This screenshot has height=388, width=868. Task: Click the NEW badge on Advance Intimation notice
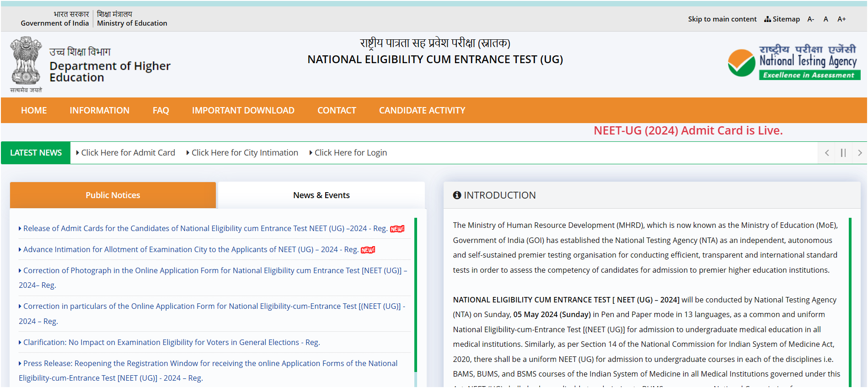coord(368,250)
